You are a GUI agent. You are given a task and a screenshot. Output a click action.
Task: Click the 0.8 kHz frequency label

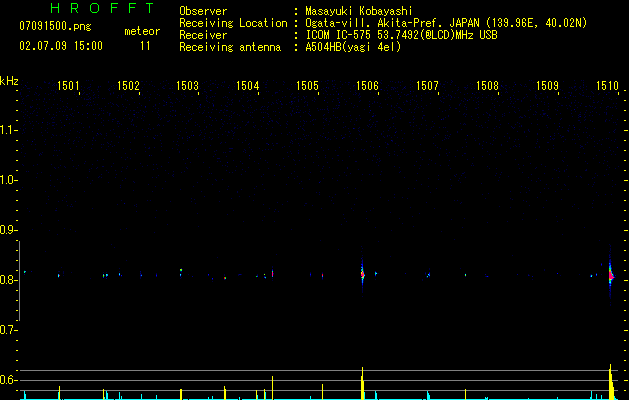click(8, 280)
